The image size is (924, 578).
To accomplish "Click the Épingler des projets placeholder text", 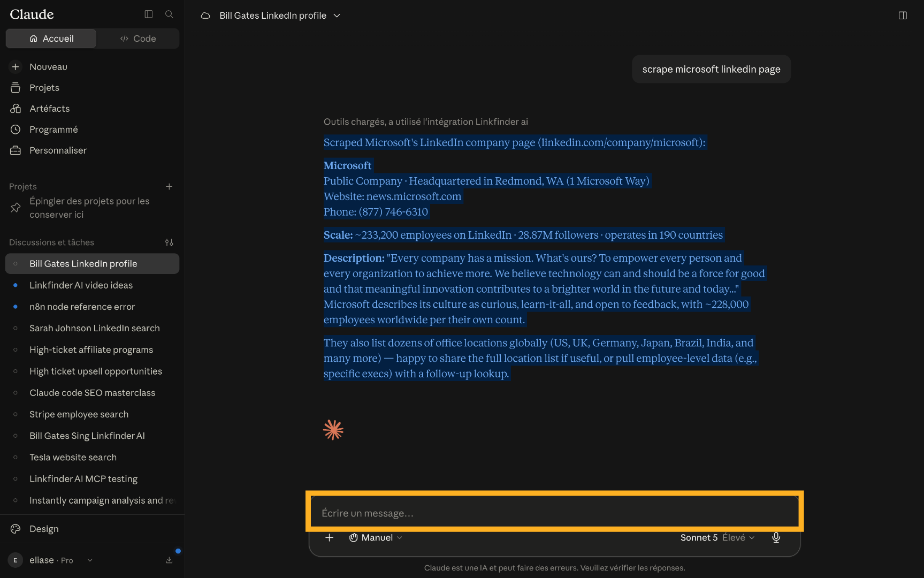I will (x=89, y=208).
